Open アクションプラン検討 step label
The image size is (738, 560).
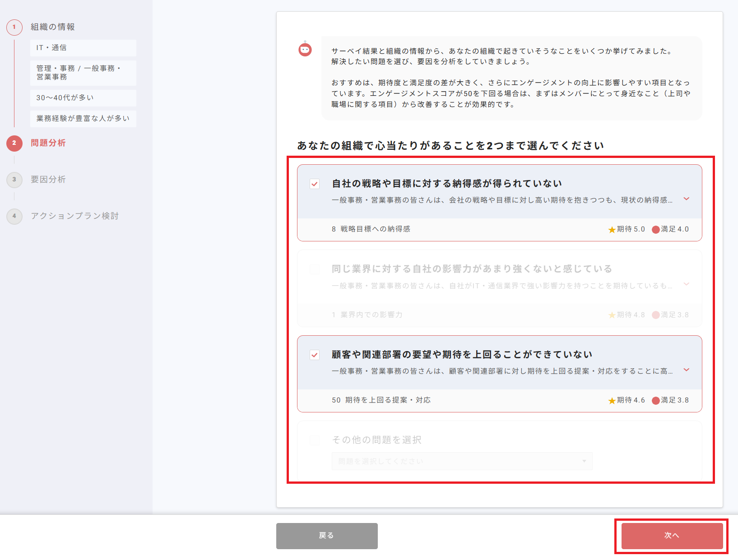74,216
